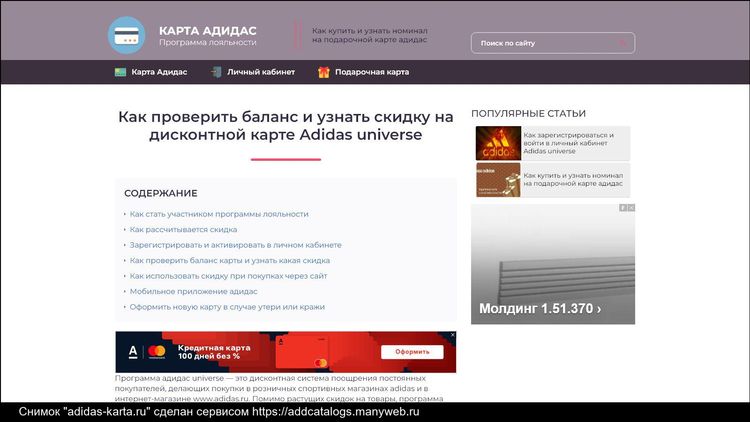Open Личный кабинет menu item

click(261, 72)
